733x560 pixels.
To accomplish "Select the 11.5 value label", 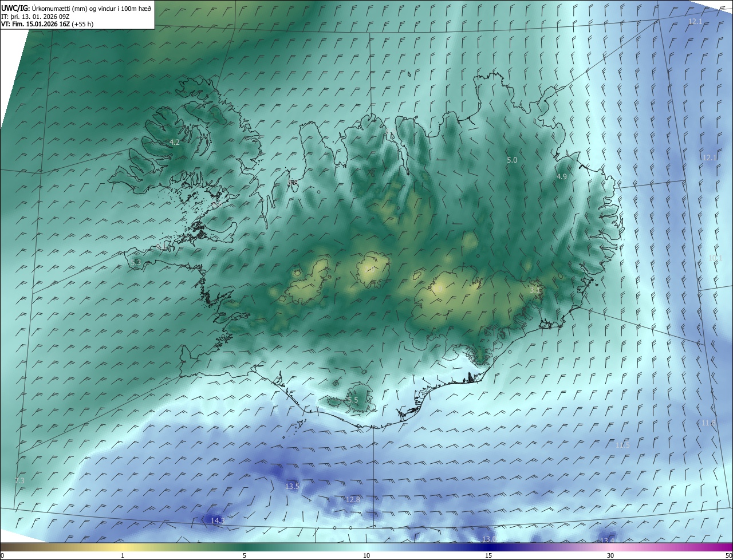I will pyautogui.click(x=622, y=445).
